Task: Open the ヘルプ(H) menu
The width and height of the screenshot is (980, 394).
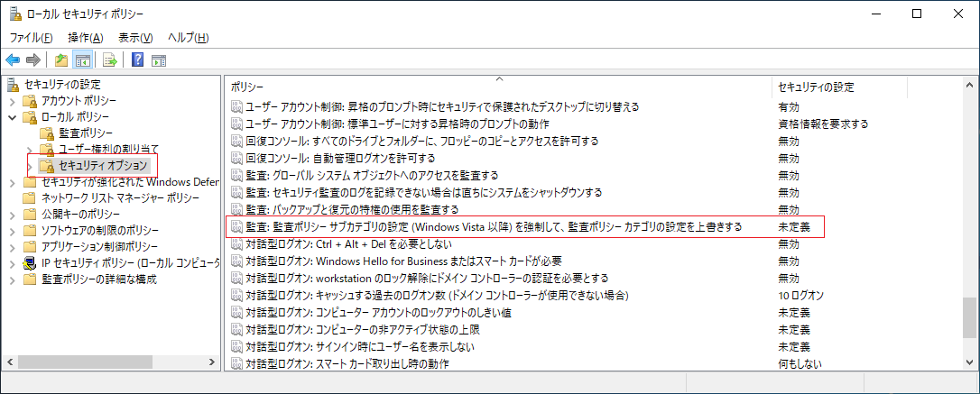Action: pyautogui.click(x=188, y=38)
